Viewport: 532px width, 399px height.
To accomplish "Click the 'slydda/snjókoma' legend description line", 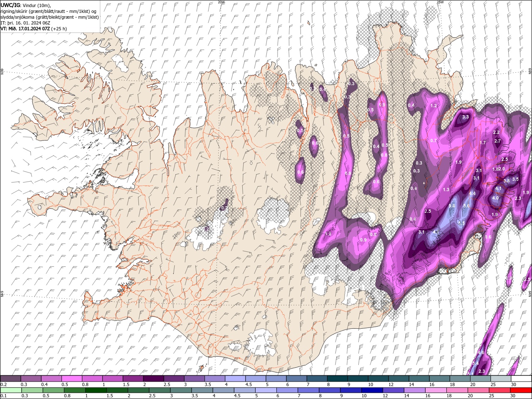I will pyautogui.click(x=49, y=17).
